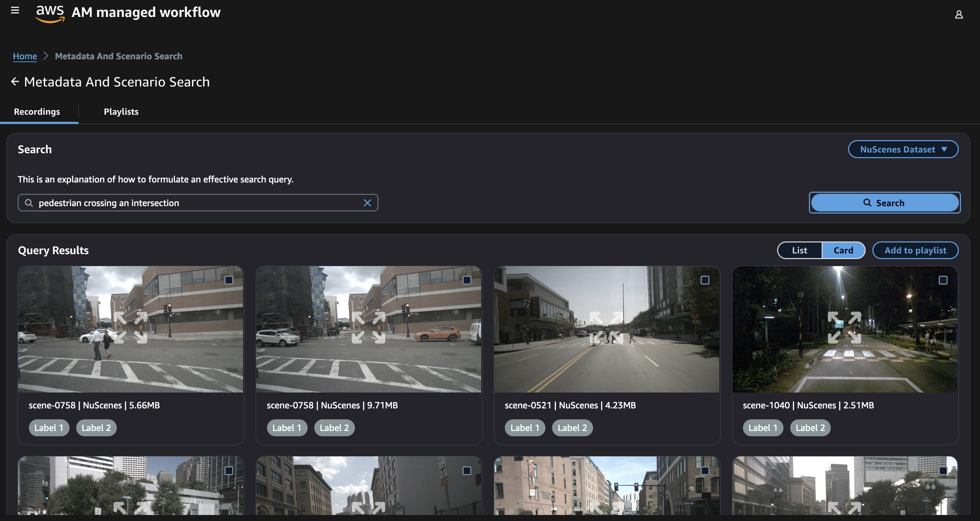
Task: Switch results to List view
Action: tap(799, 250)
